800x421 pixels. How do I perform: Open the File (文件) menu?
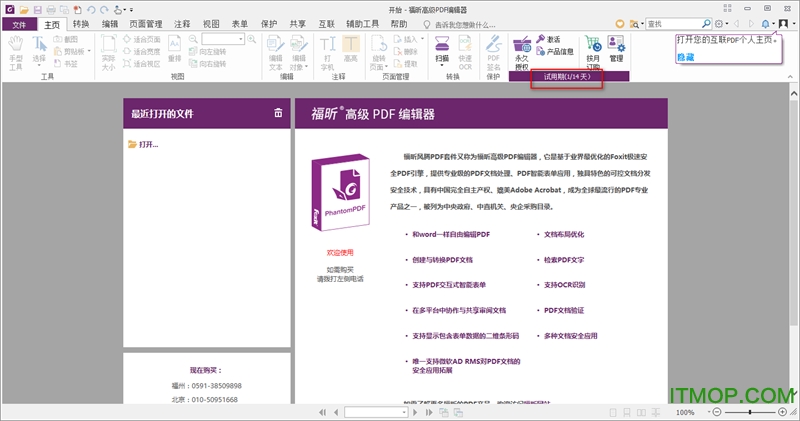[x=19, y=24]
